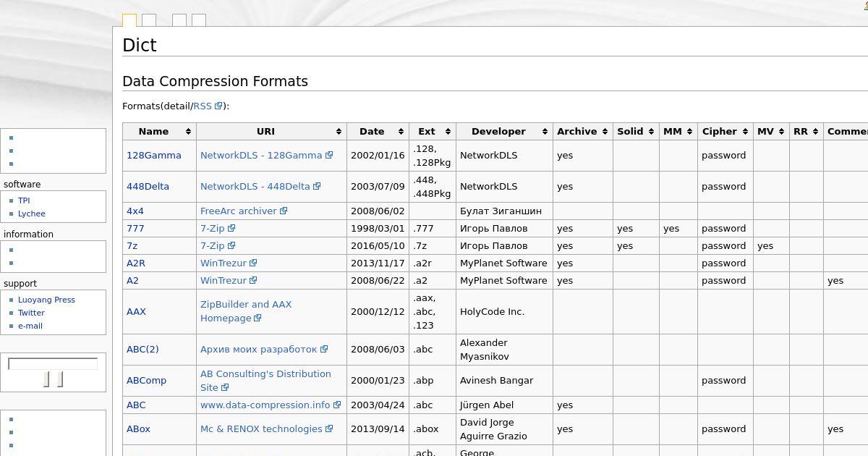This screenshot has width=868, height=456.
Task: Open the ABComp format entry
Action: pos(146,380)
